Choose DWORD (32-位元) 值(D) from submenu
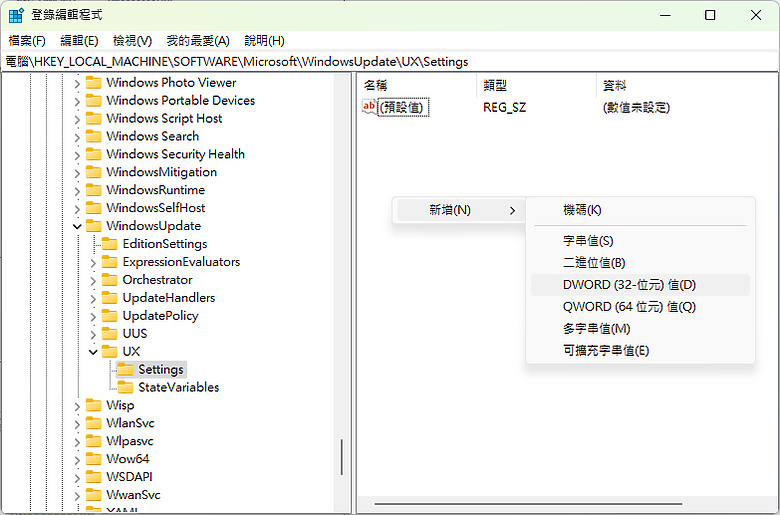Image resolution: width=780 pixels, height=515 pixels. [640, 285]
